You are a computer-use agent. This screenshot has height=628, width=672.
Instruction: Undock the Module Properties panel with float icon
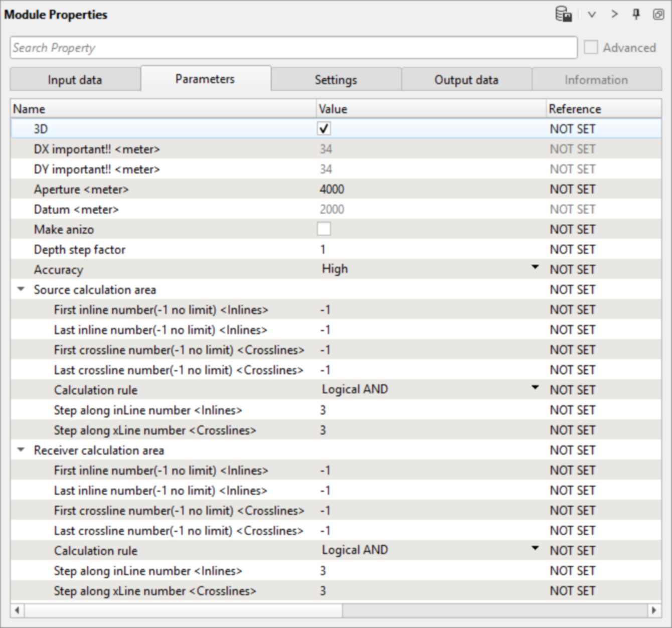click(x=658, y=15)
